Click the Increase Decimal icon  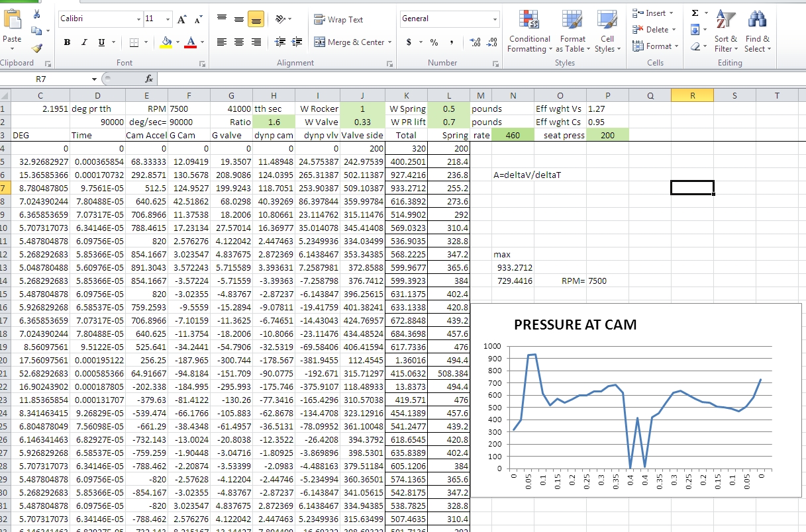pyautogui.click(x=476, y=42)
